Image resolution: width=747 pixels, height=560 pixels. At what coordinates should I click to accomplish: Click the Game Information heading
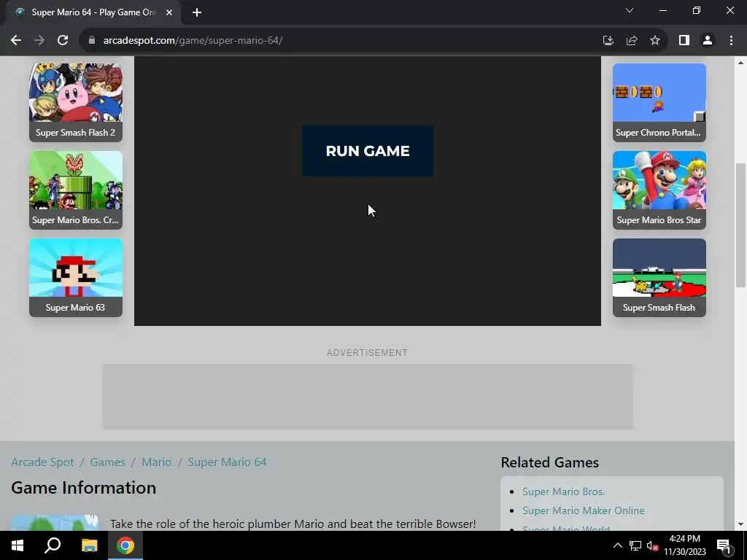[x=83, y=488]
